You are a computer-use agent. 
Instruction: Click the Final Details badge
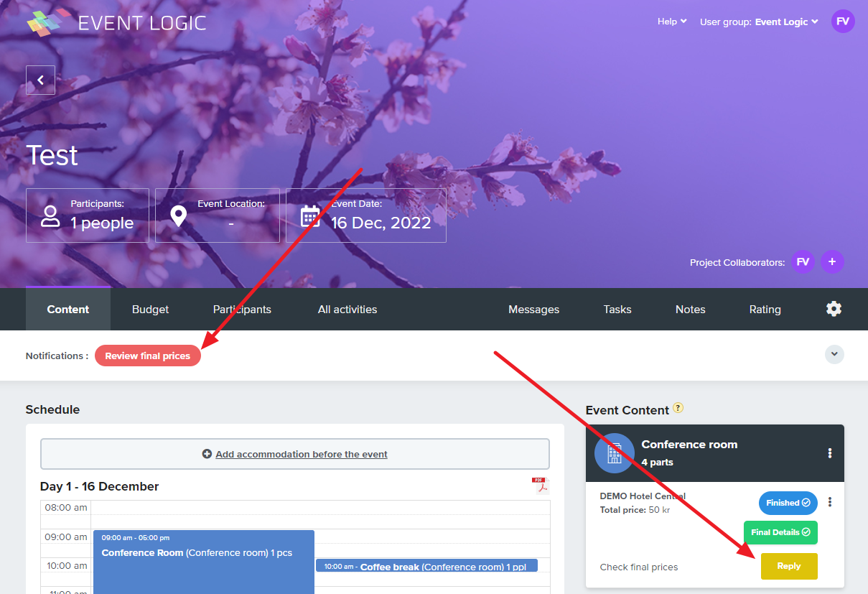[780, 532]
